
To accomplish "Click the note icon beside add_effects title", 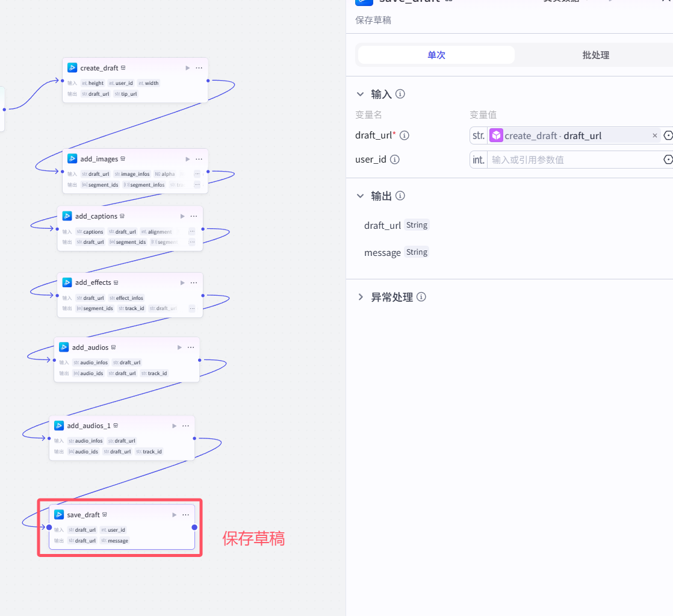I will [116, 282].
